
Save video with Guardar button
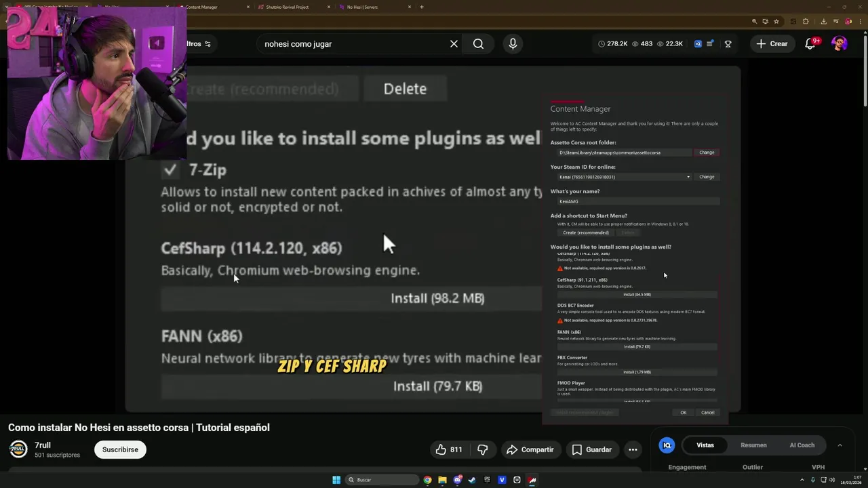click(x=592, y=449)
